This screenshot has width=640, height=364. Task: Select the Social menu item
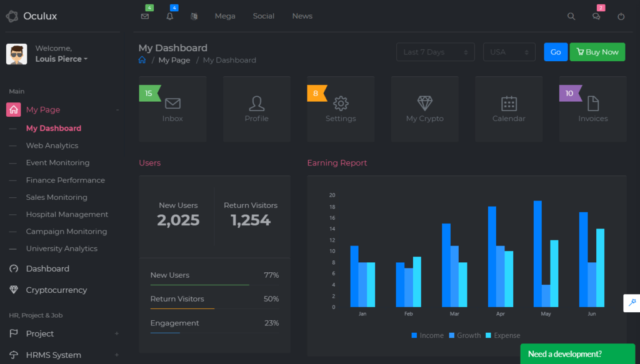[x=263, y=16]
